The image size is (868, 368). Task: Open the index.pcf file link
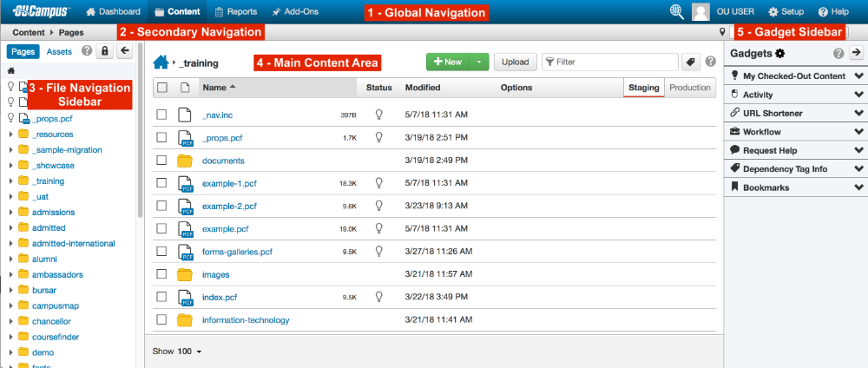point(218,297)
